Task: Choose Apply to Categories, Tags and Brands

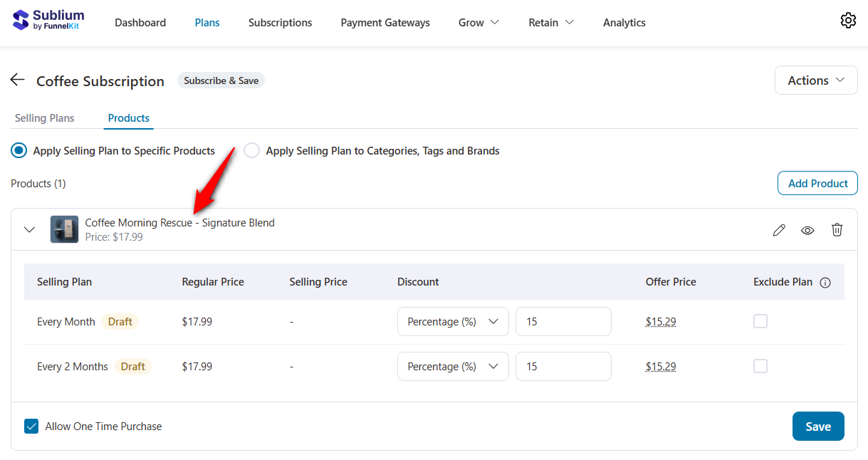Action: tap(251, 150)
